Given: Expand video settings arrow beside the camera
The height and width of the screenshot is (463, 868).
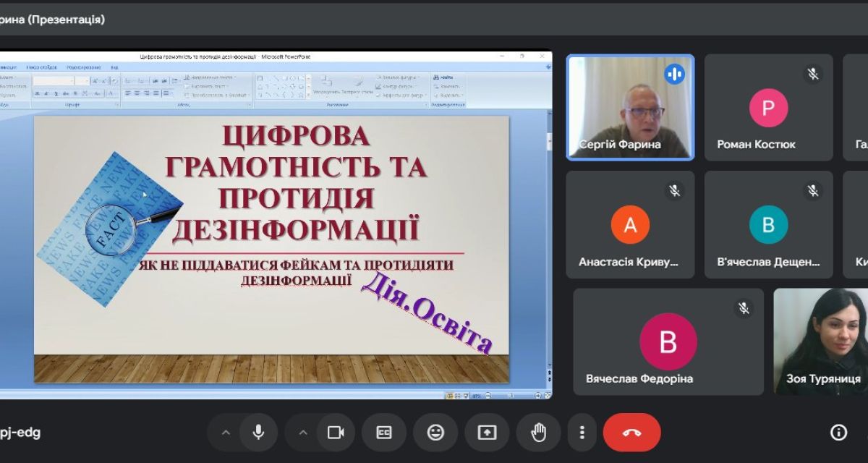Looking at the screenshot, I should pyautogui.click(x=303, y=433).
